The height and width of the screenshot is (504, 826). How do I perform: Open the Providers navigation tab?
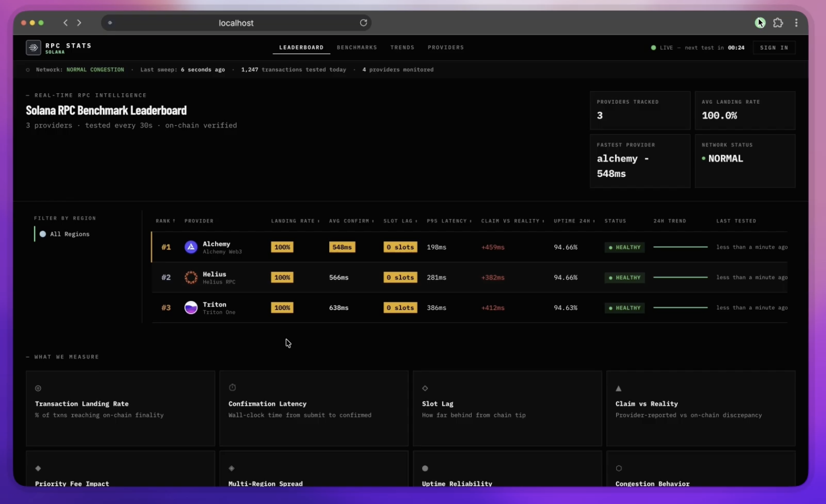pos(446,48)
